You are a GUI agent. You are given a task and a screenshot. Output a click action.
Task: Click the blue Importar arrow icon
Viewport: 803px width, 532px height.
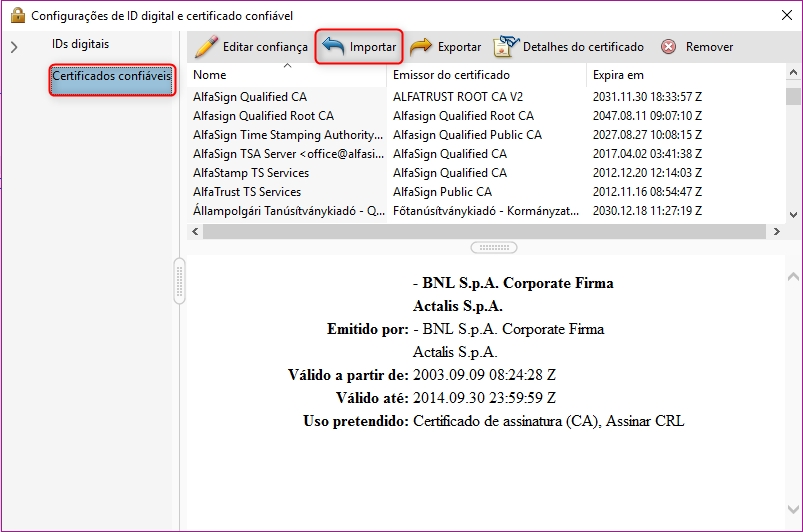[x=333, y=47]
